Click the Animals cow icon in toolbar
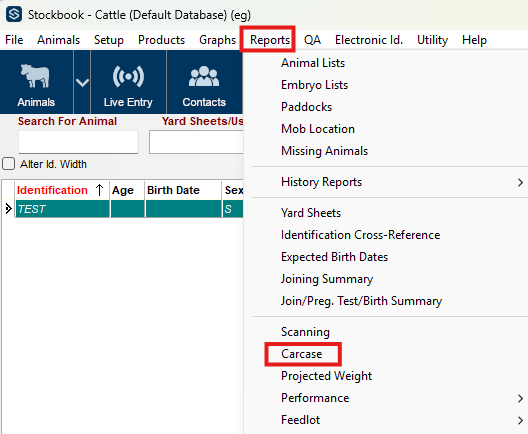Image resolution: width=528 pixels, height=434 pixels. tap(35, 76)
